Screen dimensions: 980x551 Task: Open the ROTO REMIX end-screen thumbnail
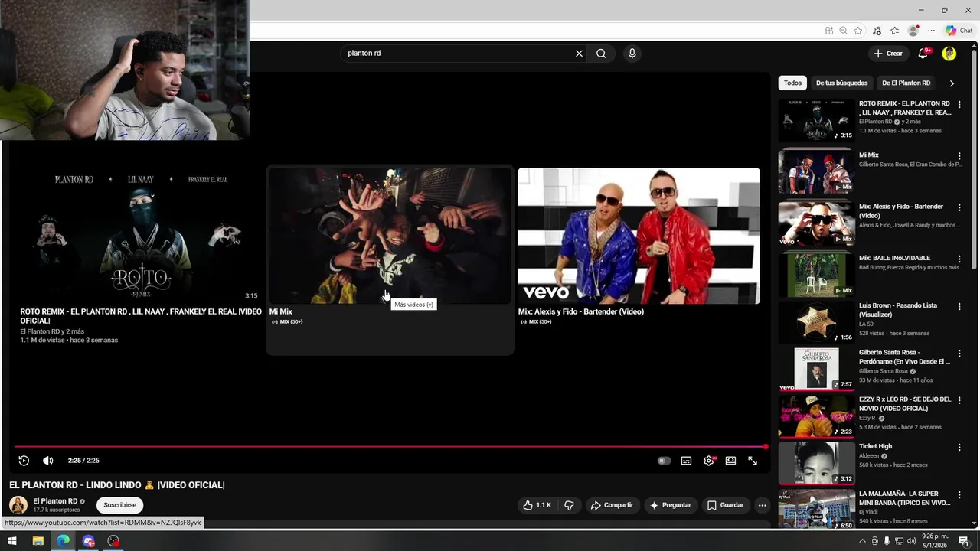pyautogui.click(x=139, y=236)
